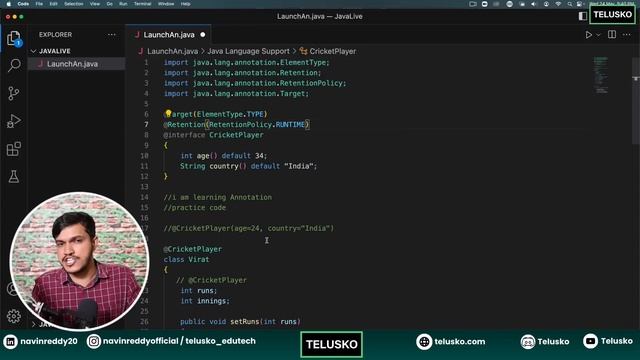Click 'int age() default 34;' line
Image resolution: width=640 pixels, height=360 pixels.
(x=223, y=156)
